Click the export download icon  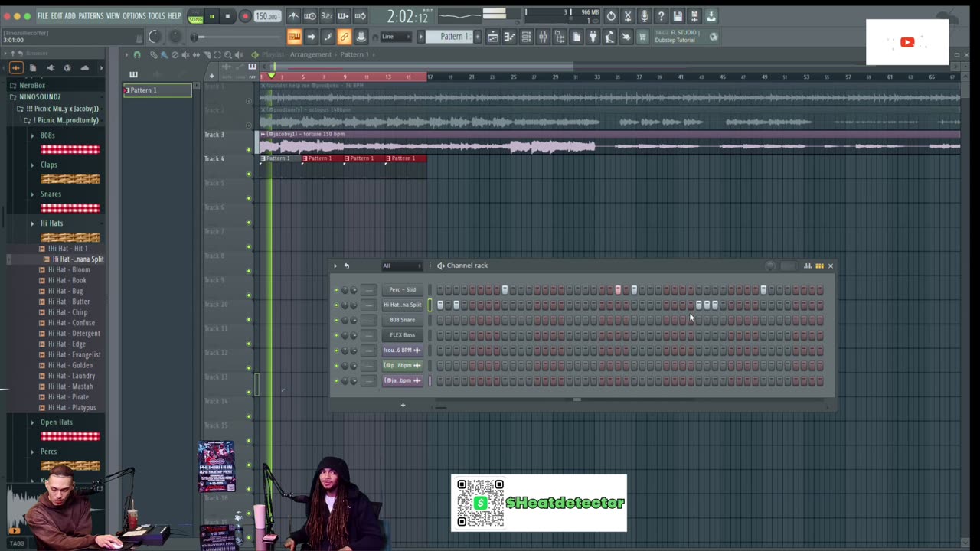pyautogui.click(x=711, y=16)
